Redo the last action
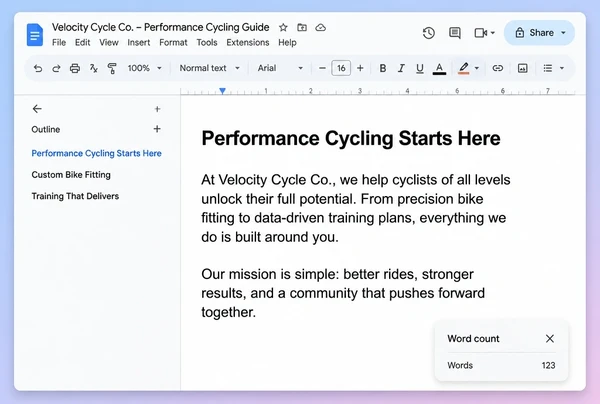Screen dimensions: 600x404 [56, 68]
